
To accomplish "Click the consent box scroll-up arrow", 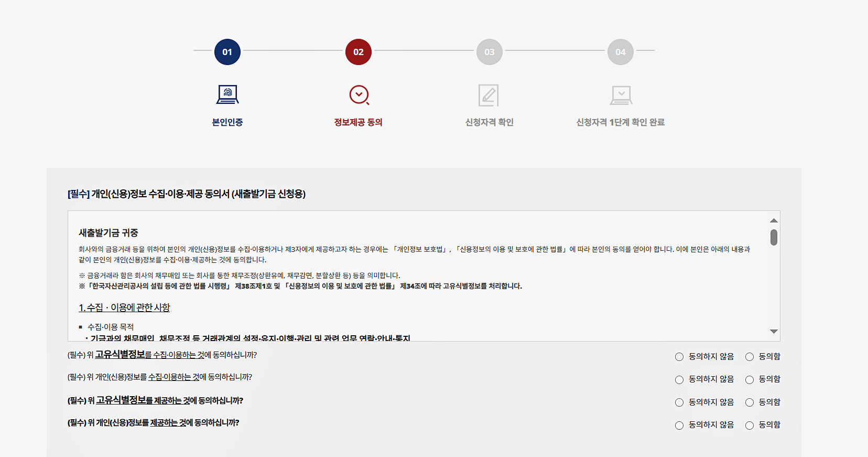I will click(774, 220).
